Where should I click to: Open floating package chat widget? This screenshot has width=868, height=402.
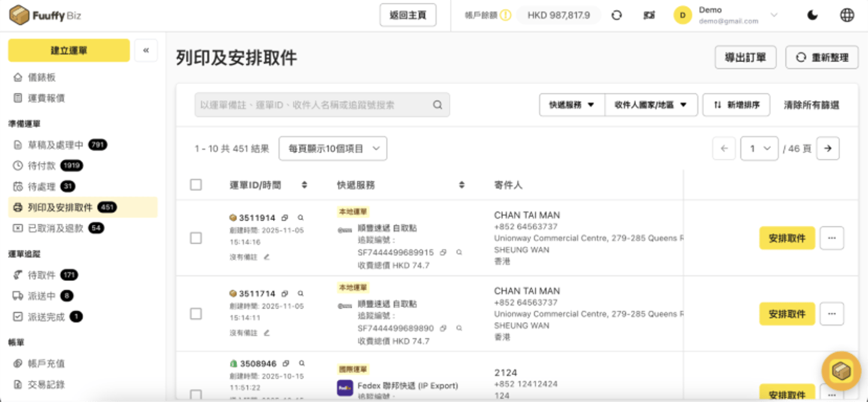pos(841,371)
